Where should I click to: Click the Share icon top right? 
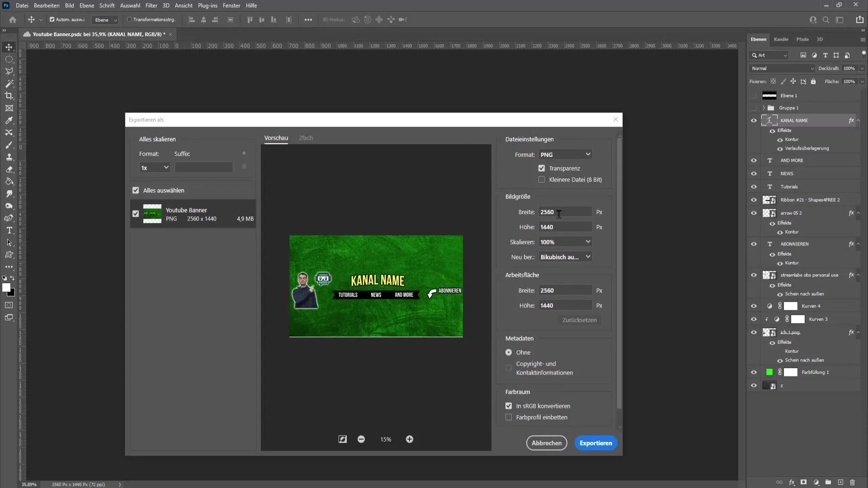click(x=859, y=19)
